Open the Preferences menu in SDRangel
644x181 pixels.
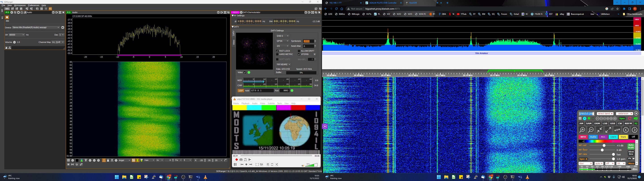pyautogui.click(x=34, y=5)
